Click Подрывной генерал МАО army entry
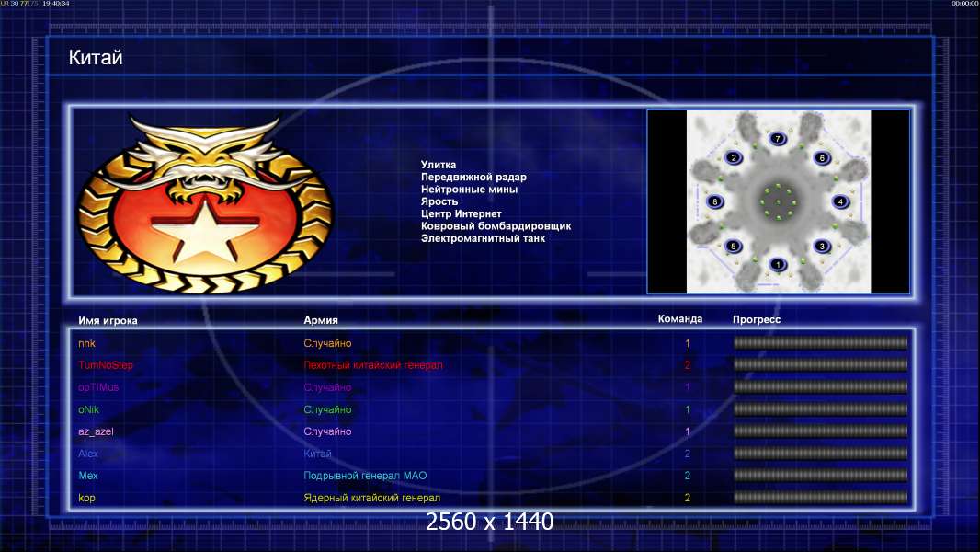Screen dimensions: 980x552 pyautogui.click(x=365, y=476)
